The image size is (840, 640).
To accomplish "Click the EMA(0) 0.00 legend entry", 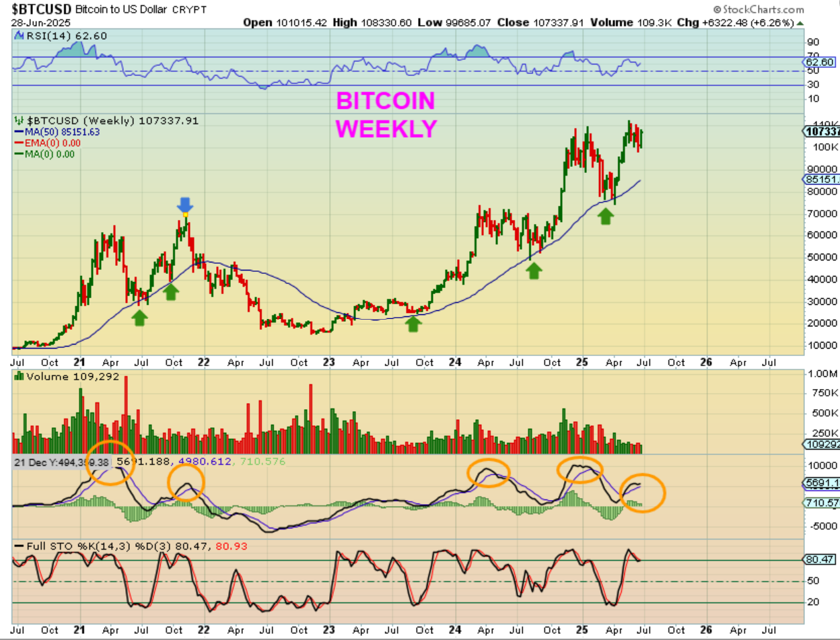I will pos(48,143).
